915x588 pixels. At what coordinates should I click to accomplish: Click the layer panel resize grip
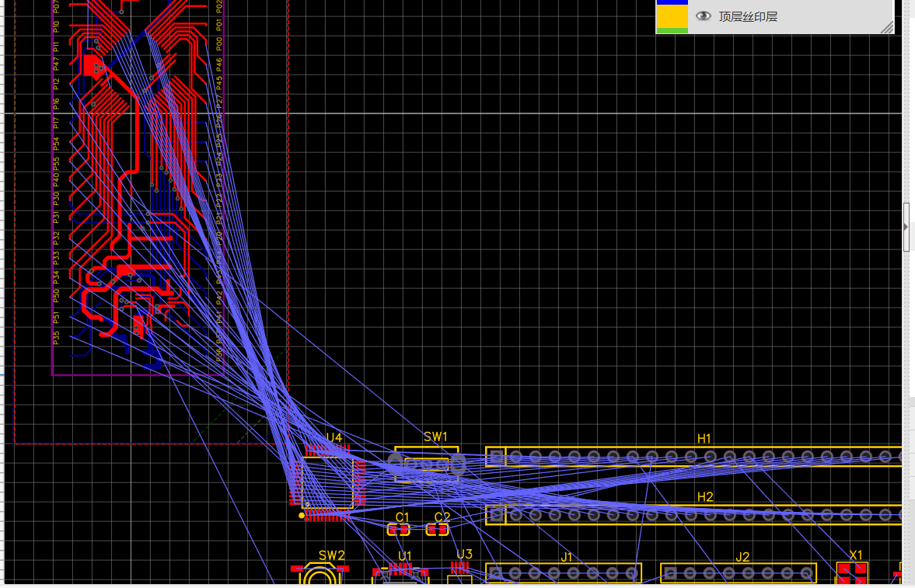[886, 27]
